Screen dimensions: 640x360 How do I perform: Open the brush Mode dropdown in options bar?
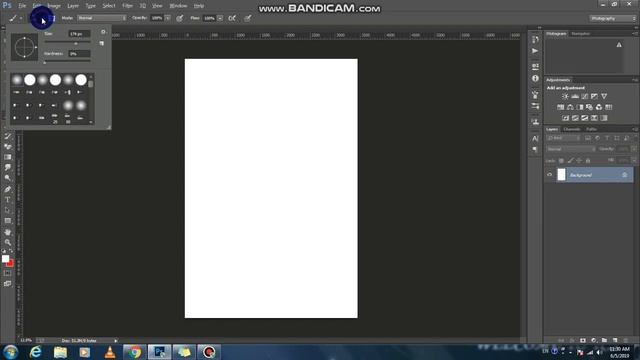pyautogui.click(x=102, y=18)
